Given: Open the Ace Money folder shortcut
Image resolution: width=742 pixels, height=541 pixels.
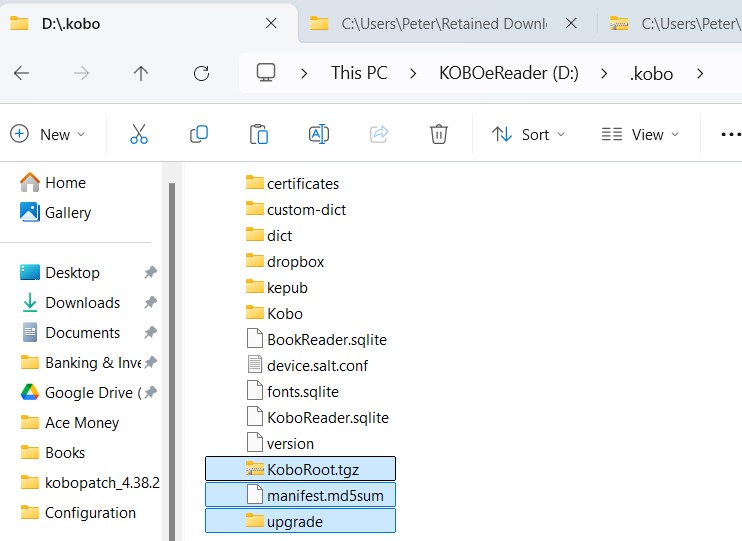Looking at the screenshot, I should point(70,423).
